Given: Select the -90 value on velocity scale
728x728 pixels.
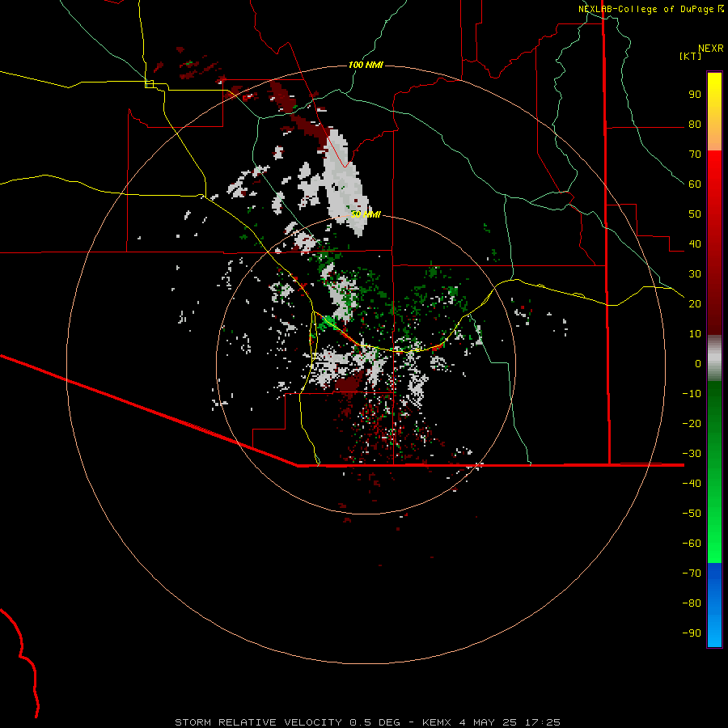Looking at the screenshot, I should 692,633.
